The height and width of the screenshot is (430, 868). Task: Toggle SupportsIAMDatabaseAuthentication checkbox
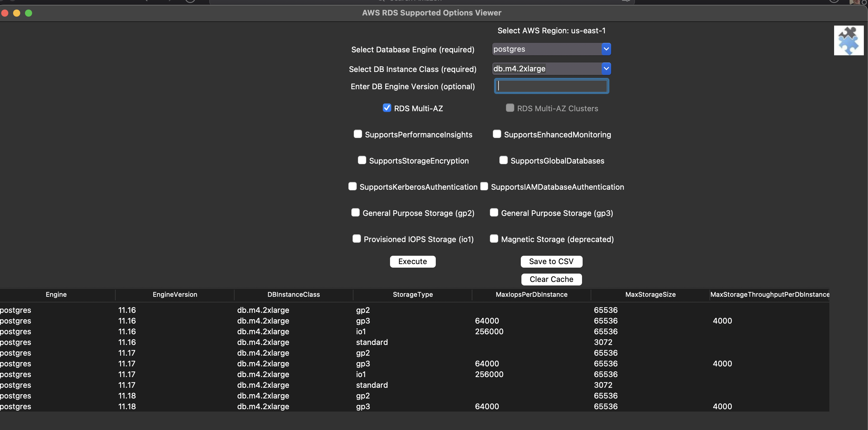(484, 186)
